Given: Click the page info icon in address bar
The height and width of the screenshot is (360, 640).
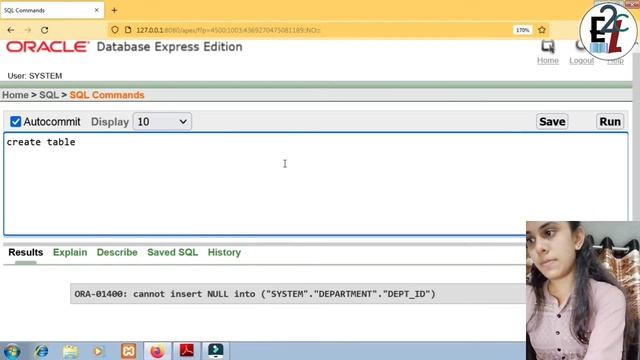Looking at the screenshot, I should click(x=128, y=30).
